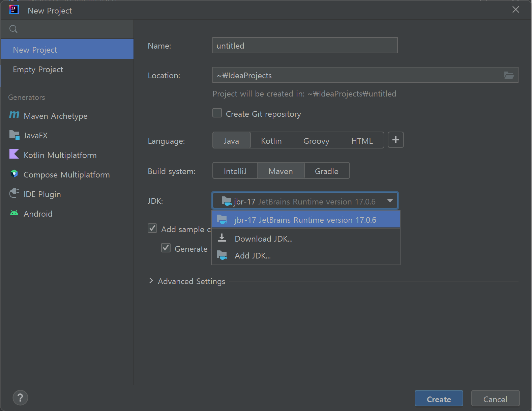Click the project Name input field
The width and height of the screenshot is (532, 411).
(x=305, y=45)
